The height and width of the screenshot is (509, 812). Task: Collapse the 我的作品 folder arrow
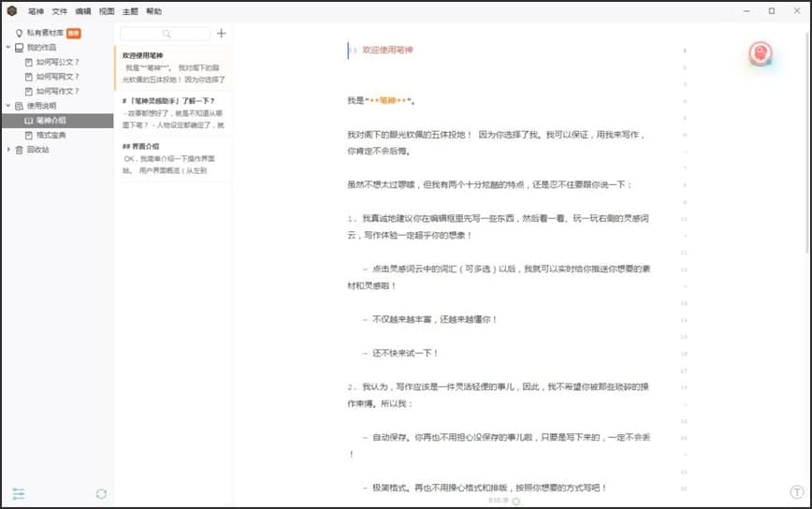8,47
